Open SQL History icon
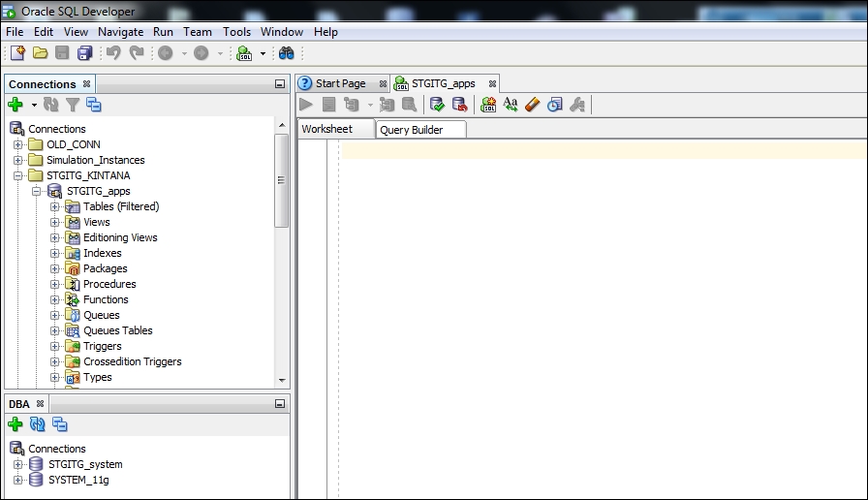Viewport: 868px width, 500px height. (555, 104)
